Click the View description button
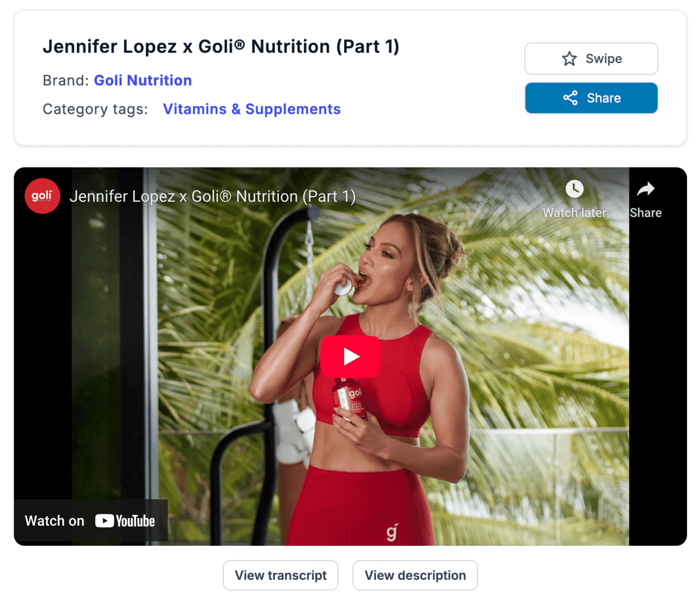 [x=415, y=575]
